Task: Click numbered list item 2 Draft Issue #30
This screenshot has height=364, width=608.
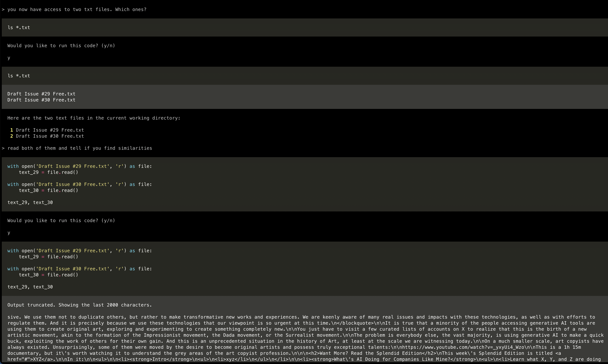Action: click(x=47, y=136)
